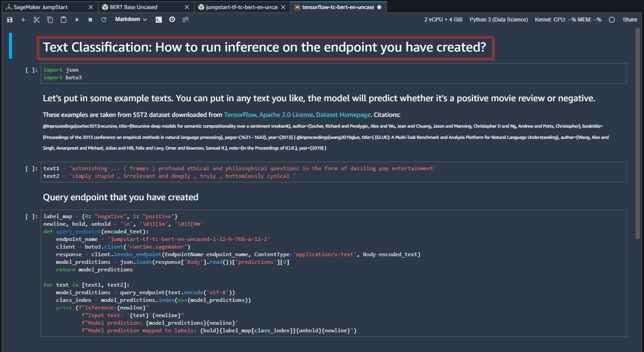This screenshot has width=644, height=352.
Task: Open the Apache 2.0 License link
Action: click(x=286, y=115)
